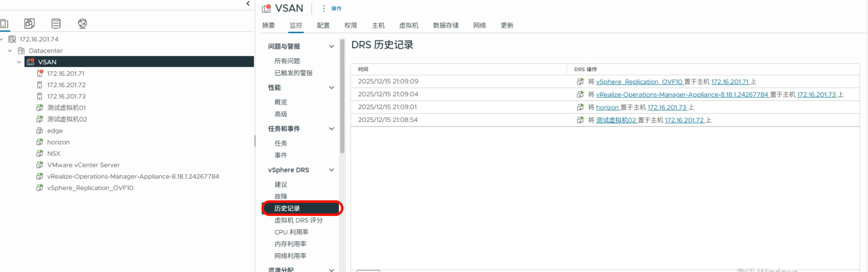The height and width of the screenshot is (272, 868).
Task: Click host 172.16.201.72 icon in tree
Action: click(x=40, y=85)
